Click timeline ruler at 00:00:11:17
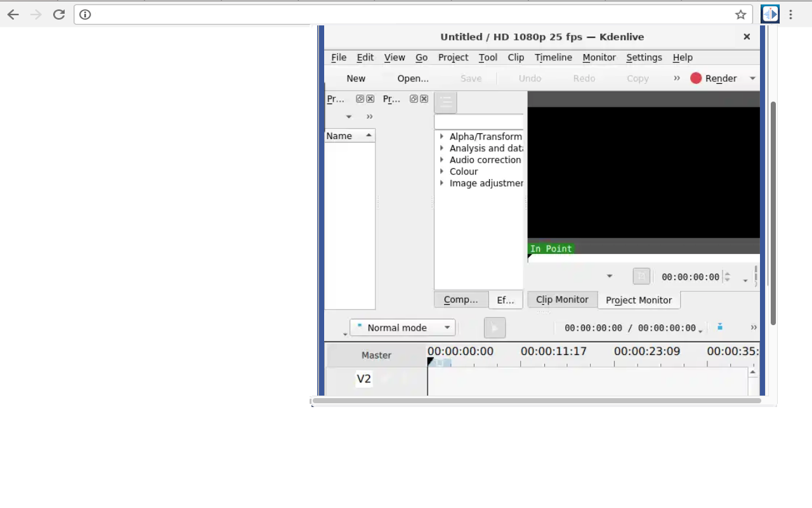Image resolution: width=812 pixels, height=508 pixels. (553, 351)
